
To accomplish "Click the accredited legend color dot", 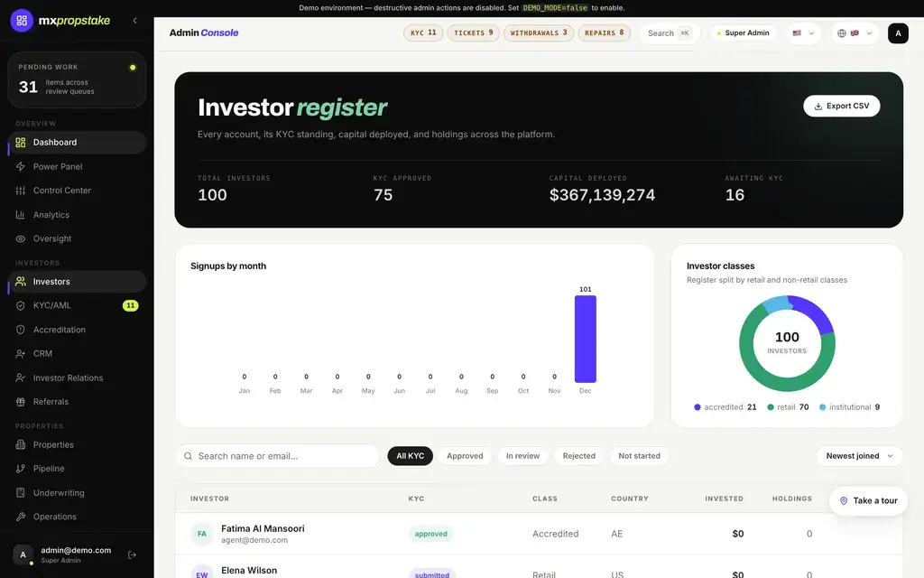I will 698,407.
